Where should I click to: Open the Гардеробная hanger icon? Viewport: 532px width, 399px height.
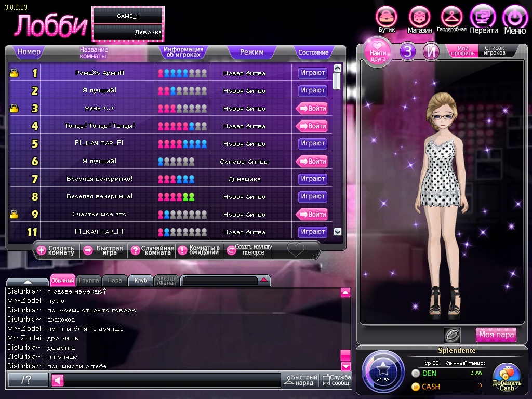point(451,17)
